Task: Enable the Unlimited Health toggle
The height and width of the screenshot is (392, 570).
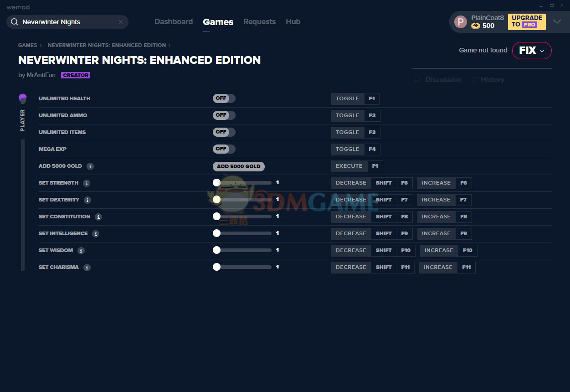Action: pos(224,98)
